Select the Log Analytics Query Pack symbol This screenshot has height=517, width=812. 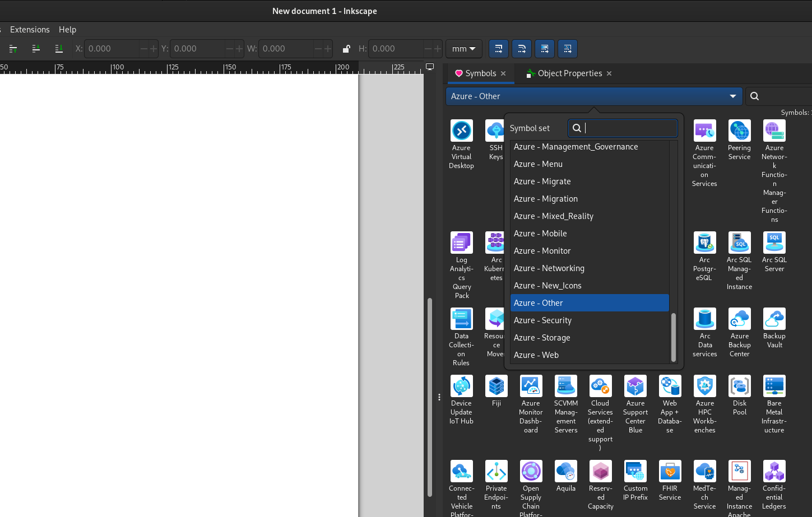461,265
